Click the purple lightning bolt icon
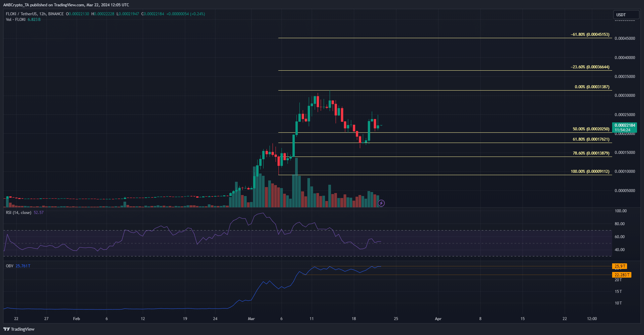644x335 pixels. point(381,203)
